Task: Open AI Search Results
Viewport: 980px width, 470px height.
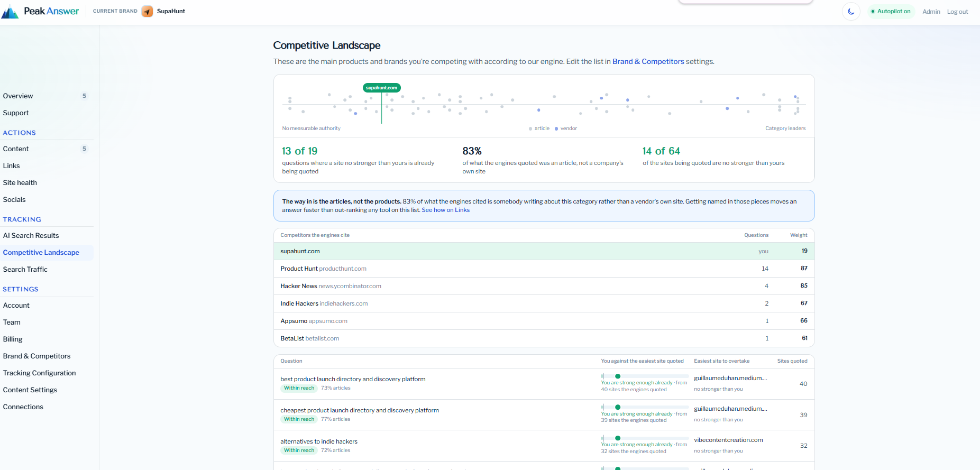Action: tap(31, 235)
